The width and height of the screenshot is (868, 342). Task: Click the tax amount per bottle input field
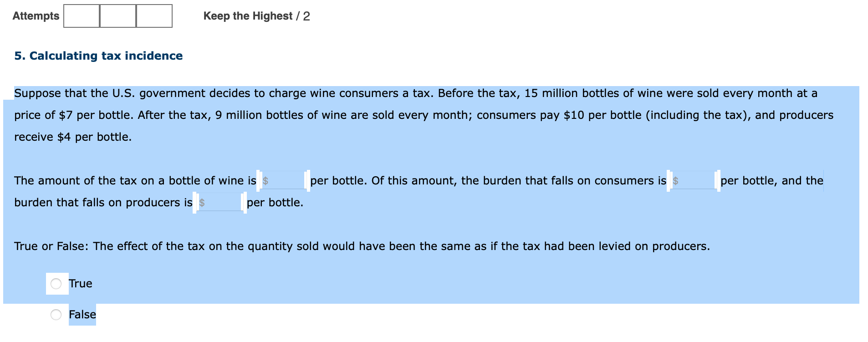point(285,180)
